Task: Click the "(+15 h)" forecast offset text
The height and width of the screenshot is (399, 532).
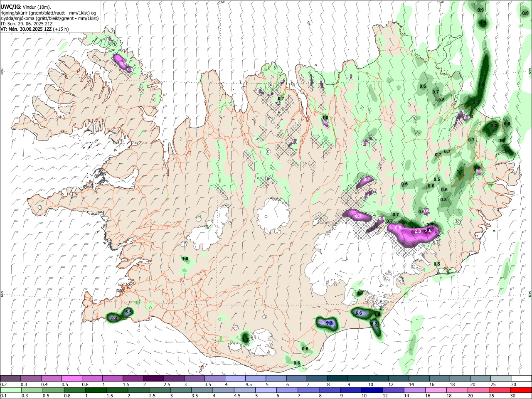Action: point(61,29)
